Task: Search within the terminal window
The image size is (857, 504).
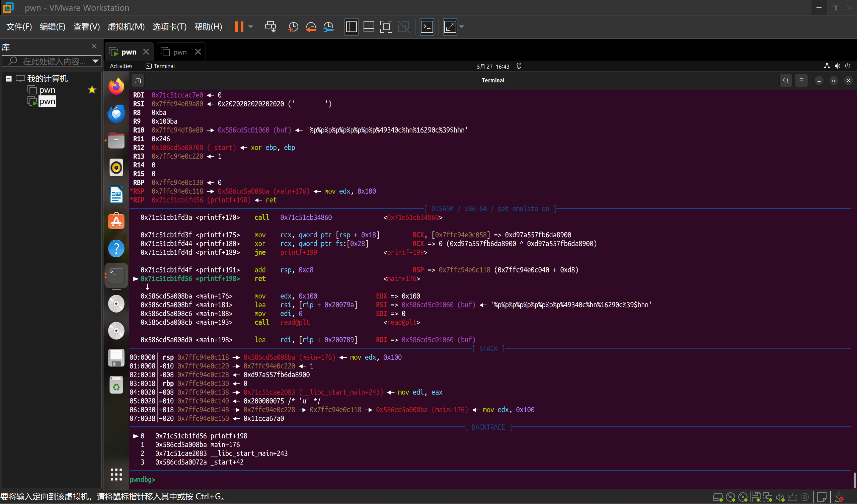Action: tap(786, 81)
